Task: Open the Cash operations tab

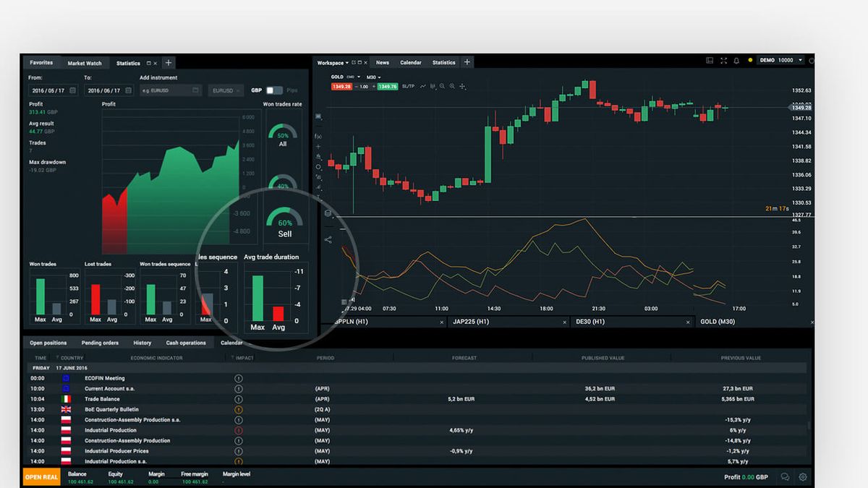Action: pos(186,343)
